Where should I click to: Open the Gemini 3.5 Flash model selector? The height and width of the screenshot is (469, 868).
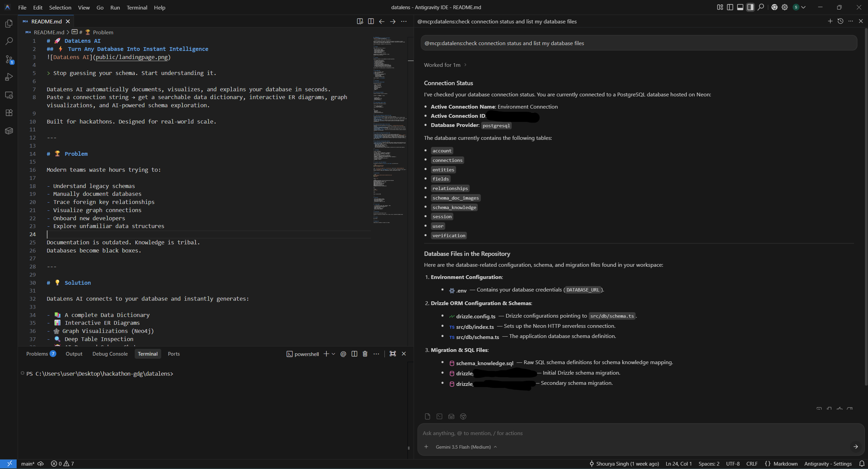click(466, 447)
